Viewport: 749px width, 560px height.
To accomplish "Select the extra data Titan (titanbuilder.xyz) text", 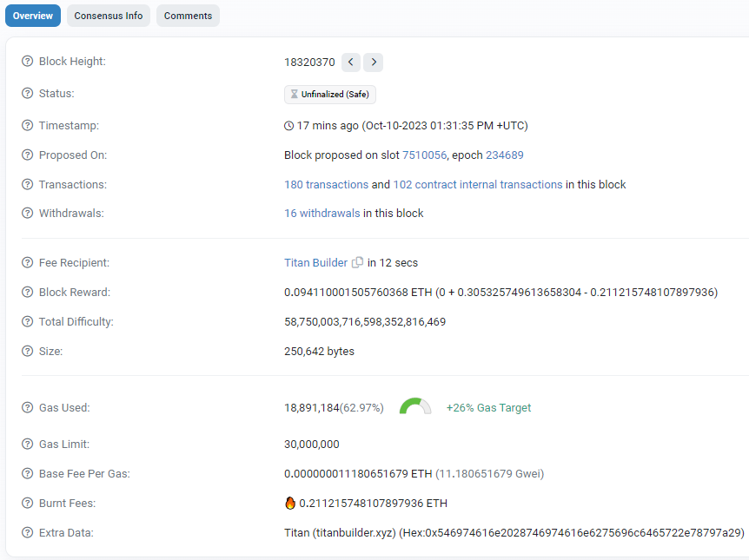I will pyautogui.click(x=340, y=533).
